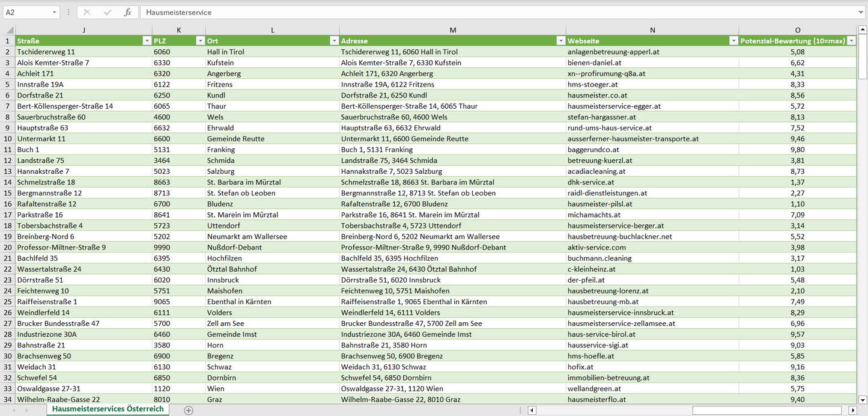The height and width of the screenshot is (416, 868).
Task: Open the Potenzial-Bewertung filter dropdown
Action: 851,41
